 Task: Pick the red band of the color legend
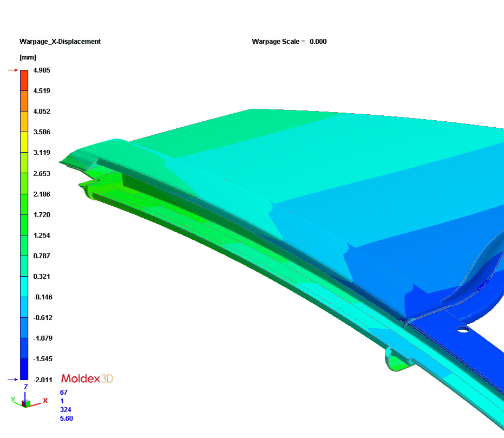point(24,80)
